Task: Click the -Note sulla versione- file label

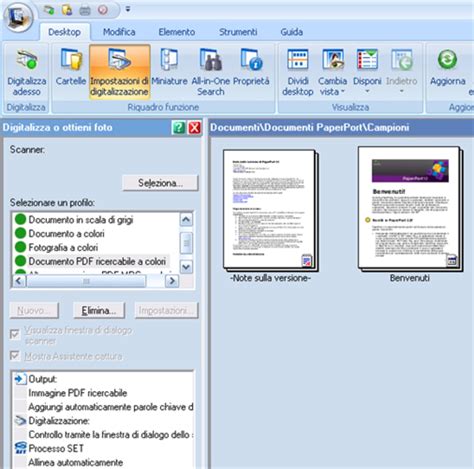Action: pyautogui.click(x=270, y=278)
